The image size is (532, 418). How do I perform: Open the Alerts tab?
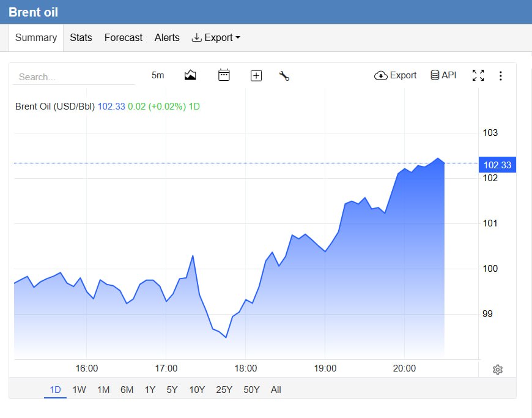click(167, 38)
